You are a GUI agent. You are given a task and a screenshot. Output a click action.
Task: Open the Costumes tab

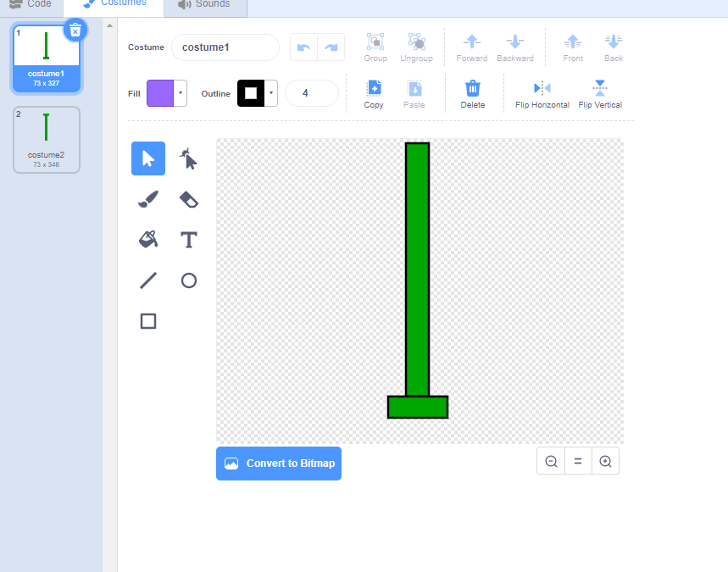114,4
